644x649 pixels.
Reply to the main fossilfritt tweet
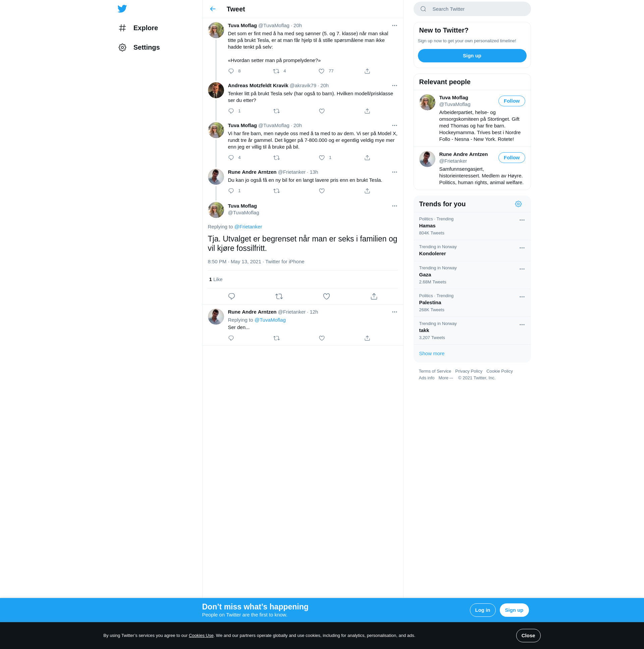pos(231,296)
